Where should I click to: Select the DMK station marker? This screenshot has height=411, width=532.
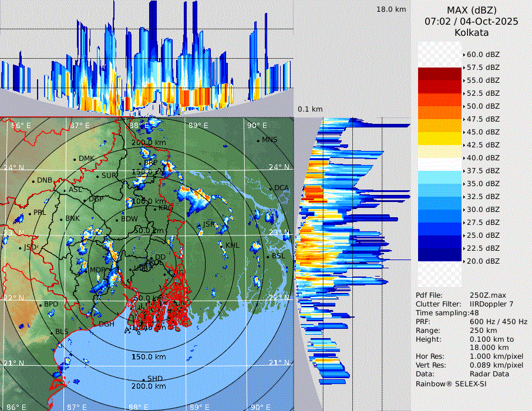[75, 159]
